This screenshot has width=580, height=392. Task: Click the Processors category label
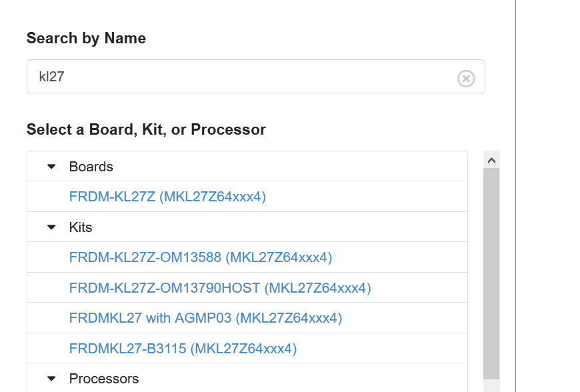click(x=104, y=379)
